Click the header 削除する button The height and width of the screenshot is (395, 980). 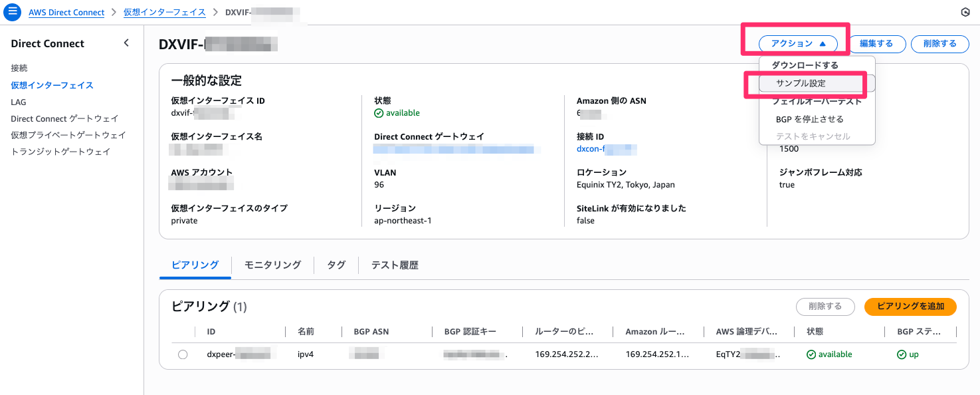(939, 44)
